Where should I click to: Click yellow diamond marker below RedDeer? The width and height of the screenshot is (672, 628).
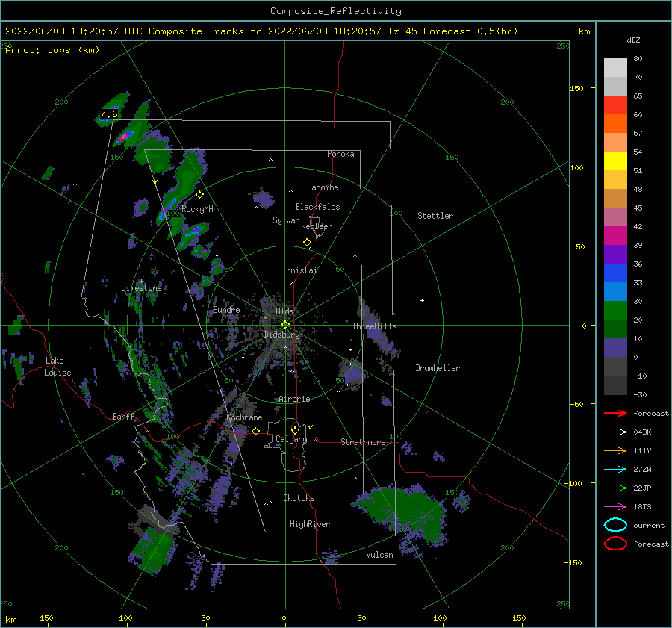[x=308, y=243]
